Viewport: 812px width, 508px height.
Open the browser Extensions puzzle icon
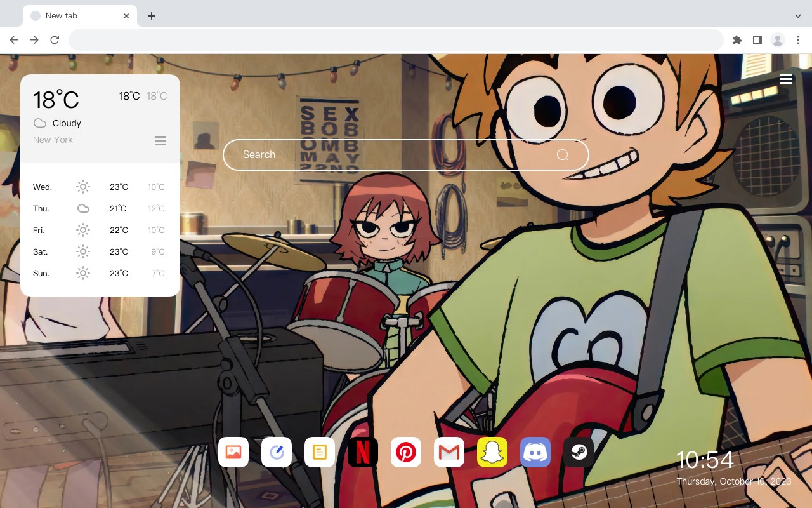[x=737, y=40]
